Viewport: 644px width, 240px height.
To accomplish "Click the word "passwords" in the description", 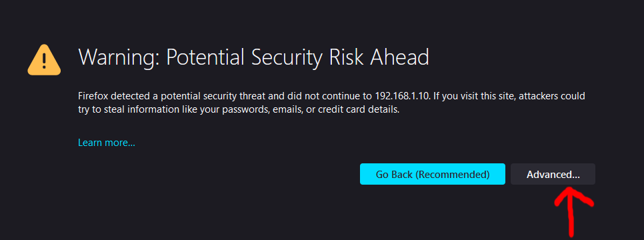I will [248, 110].
